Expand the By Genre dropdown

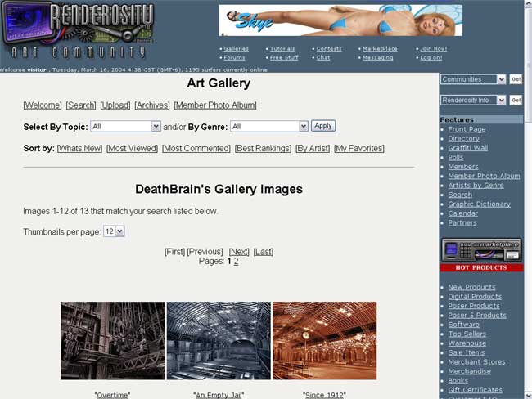point(269,127)
